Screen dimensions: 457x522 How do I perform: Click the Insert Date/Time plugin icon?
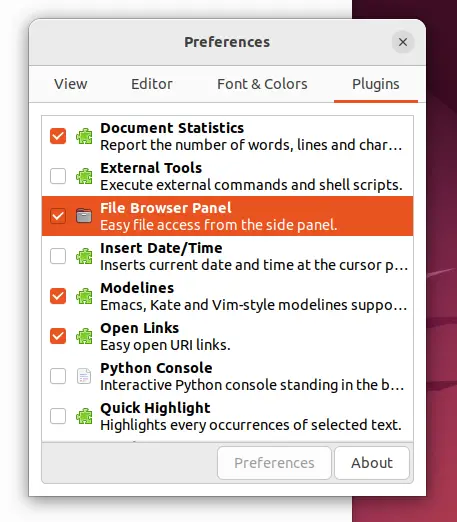pyautogui.click(x=84, y=256)
